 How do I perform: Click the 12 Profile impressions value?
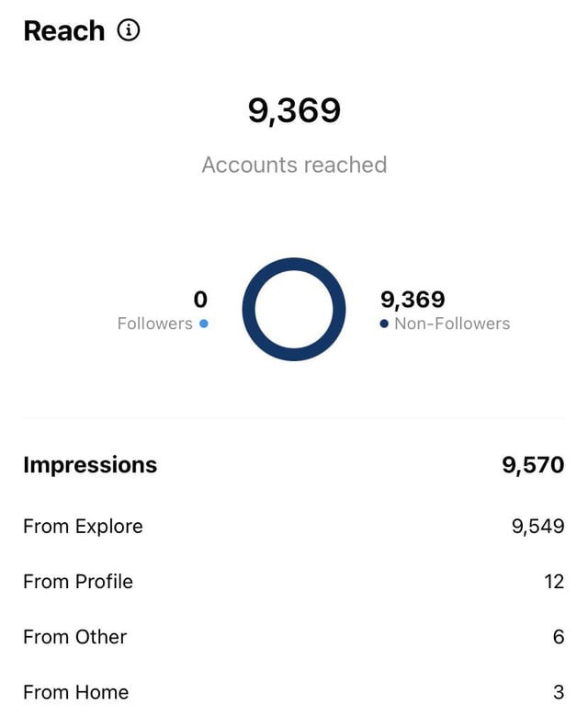coord(553,582)
